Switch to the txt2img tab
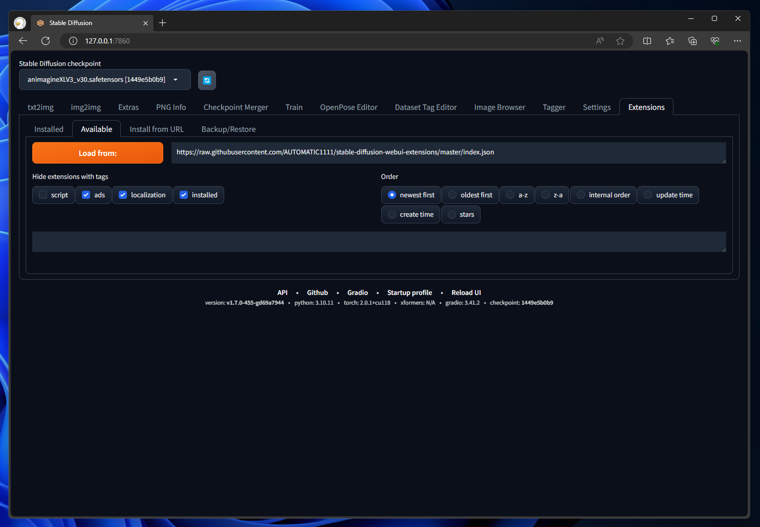The width and height of the screenshot is (760, 527). click(40, 107)
